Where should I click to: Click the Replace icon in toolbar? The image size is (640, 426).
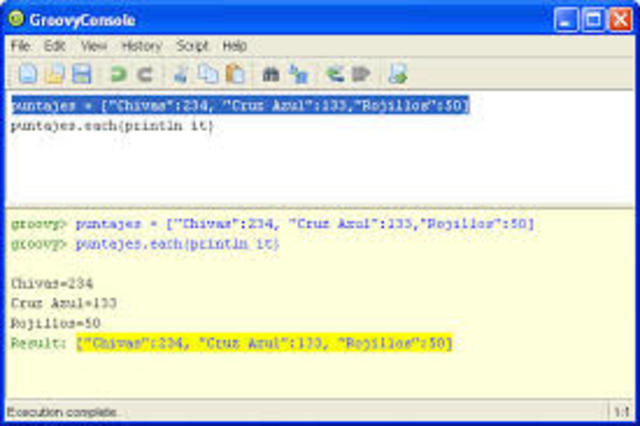click(x=298, y=74)
